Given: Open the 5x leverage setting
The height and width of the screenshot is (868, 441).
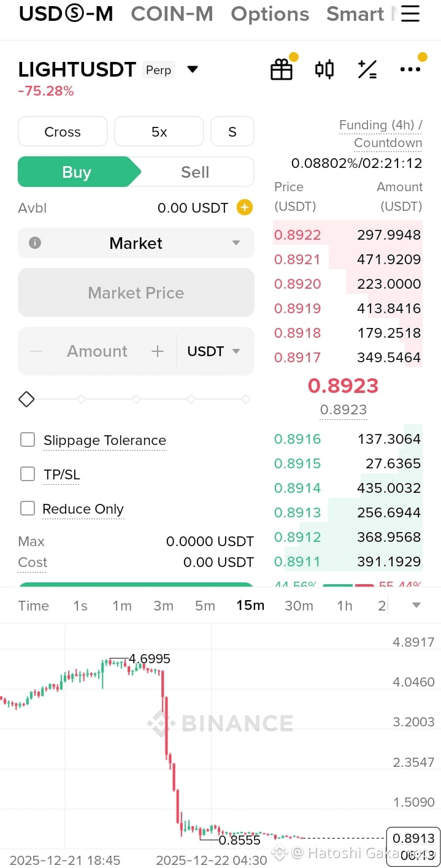Looking at the screenshot, I should coord(159,132).
